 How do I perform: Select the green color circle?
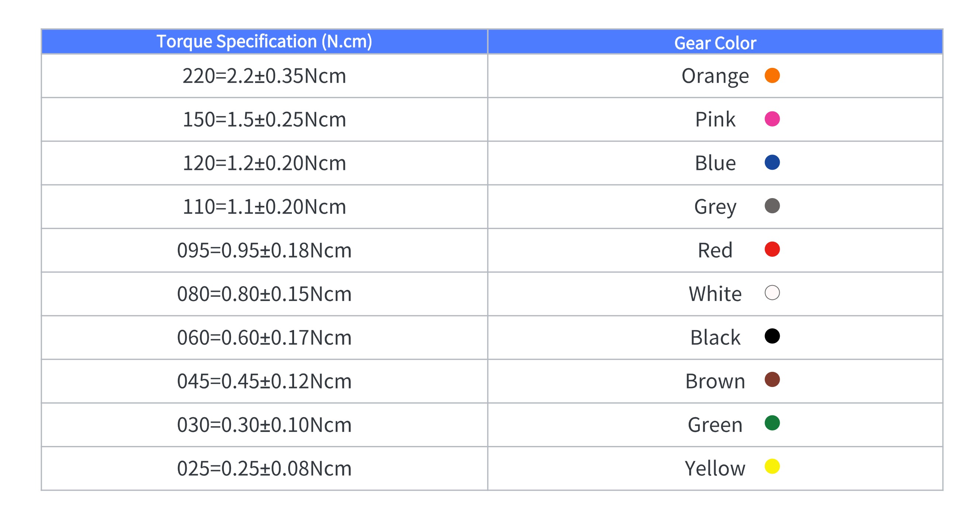click(x=772, y=423)
